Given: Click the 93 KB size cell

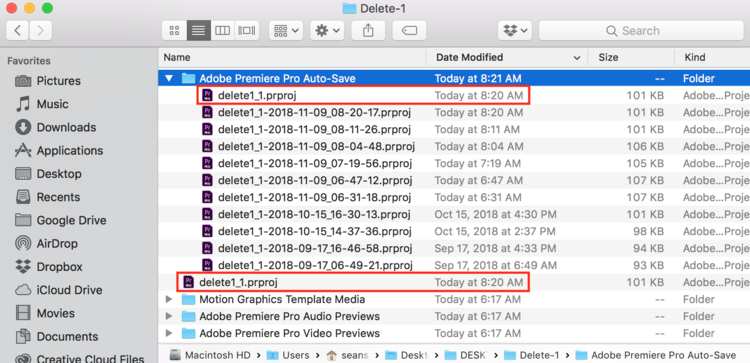Looking at the screenshot, I should [649, 265].
